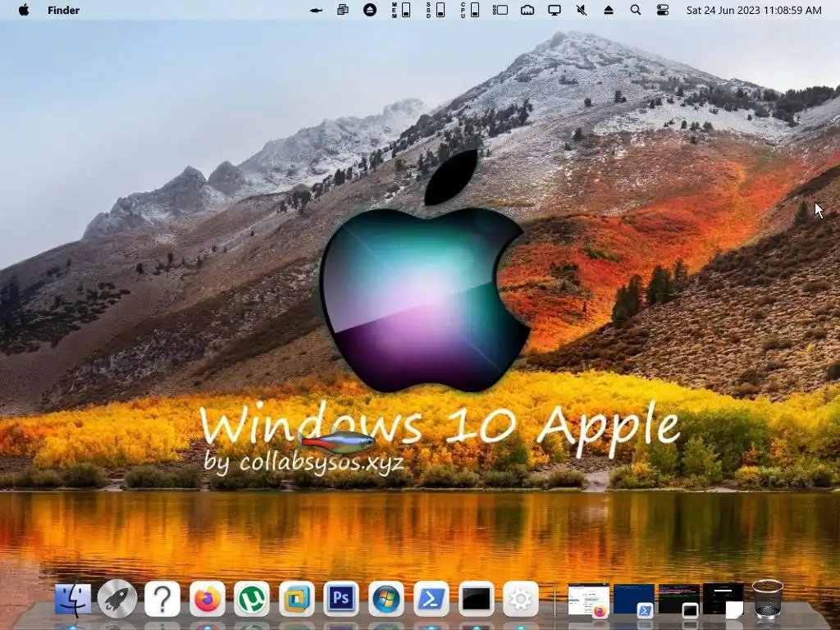Click the neon tetra fish on the desktop
Viewport: 840px width, 630px height.
[337, 441]
